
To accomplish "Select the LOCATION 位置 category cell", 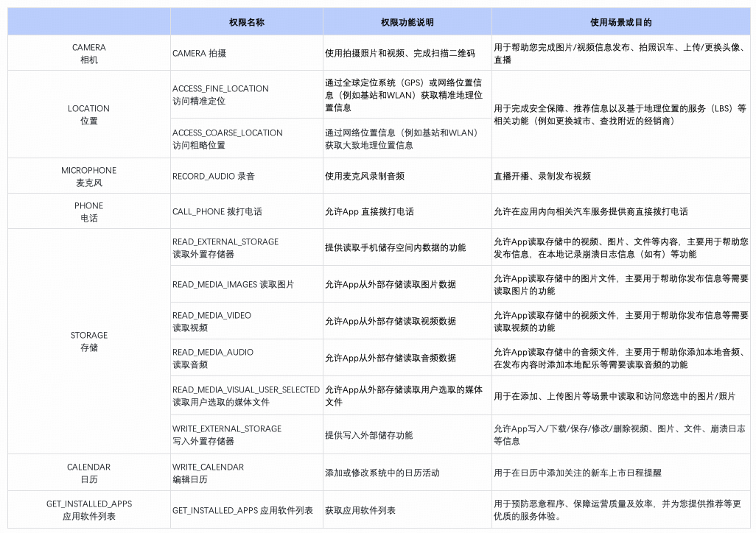I will [88, 115].
